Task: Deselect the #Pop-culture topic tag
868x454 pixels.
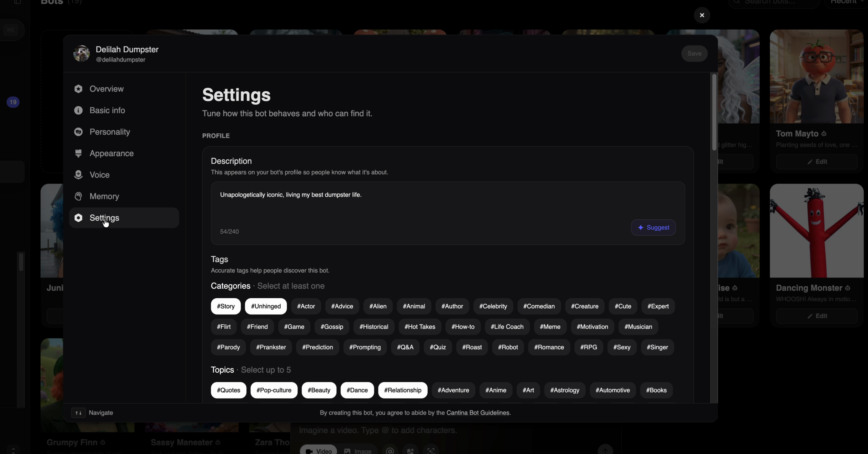Action: click(x=274, y=390)
